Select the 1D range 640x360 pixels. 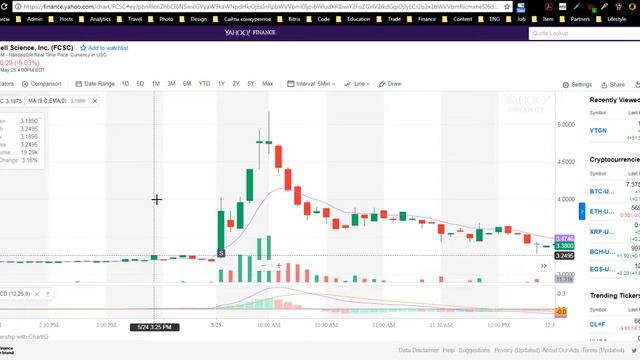coord(125,84)
